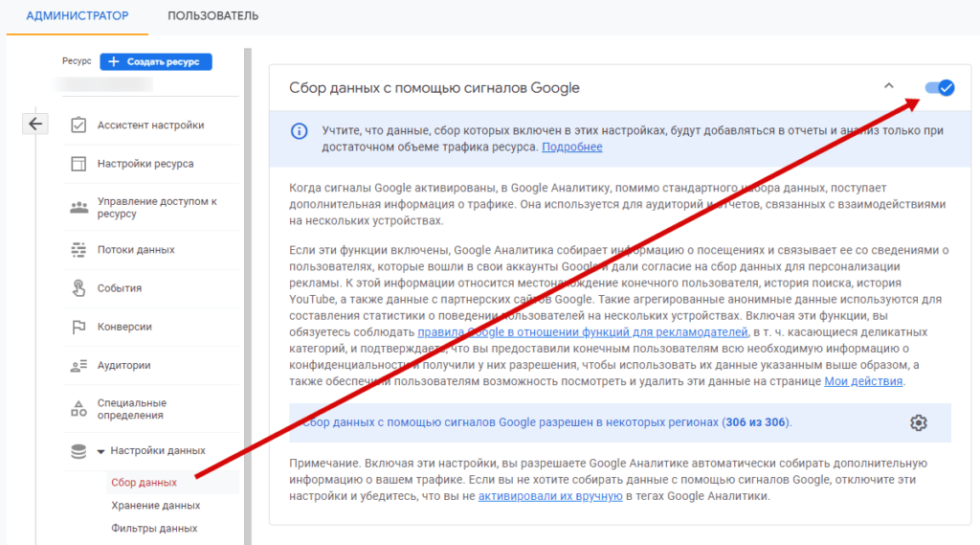Viewport: 980px width, 545px height.
Task: Select the Настройки данных tree label
Action: pos(158,450)
